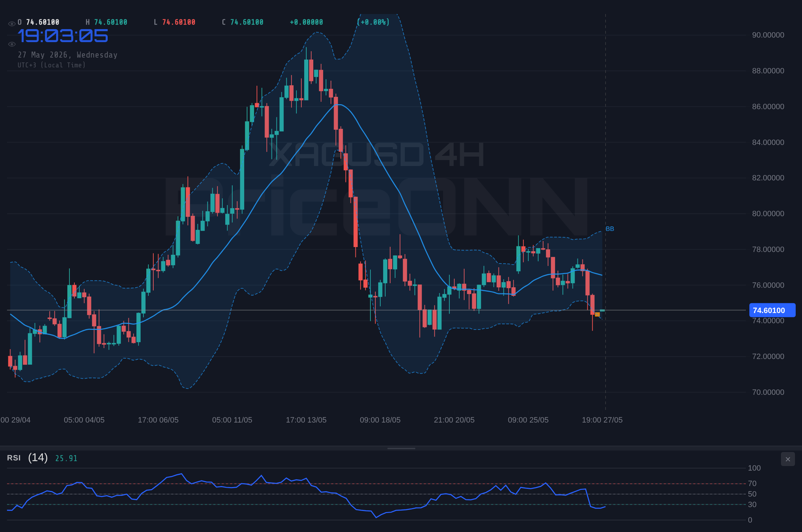Click the 86.00000 price axis label
The width and height of the screenshot is (802, 532).
[768, 107]
